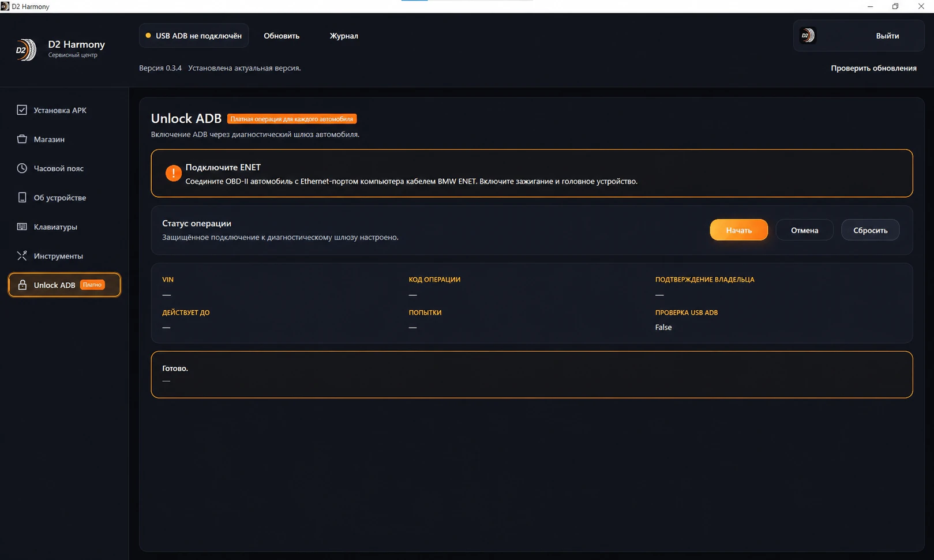
Task: Click the VIN field label
Action: click(x=168, y=279)
